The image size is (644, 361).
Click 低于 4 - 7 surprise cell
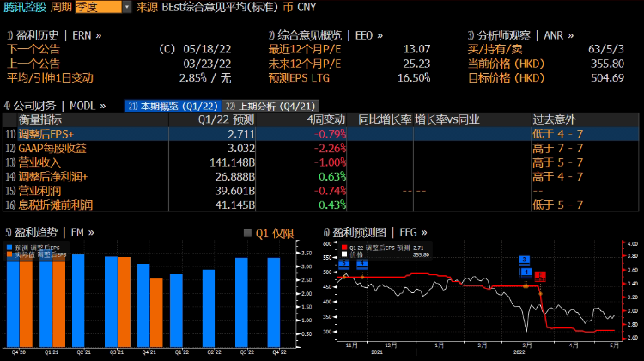(x=558, y=134)
